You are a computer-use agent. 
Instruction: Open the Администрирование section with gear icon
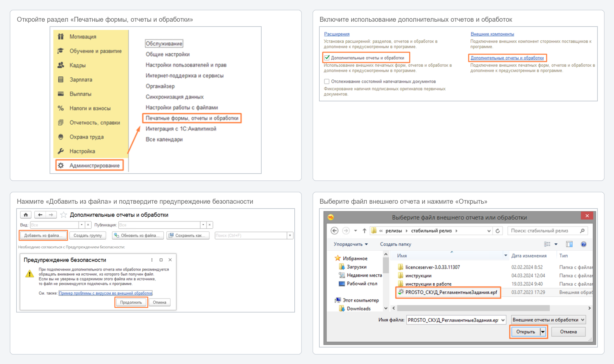click(x=89, y=165)
